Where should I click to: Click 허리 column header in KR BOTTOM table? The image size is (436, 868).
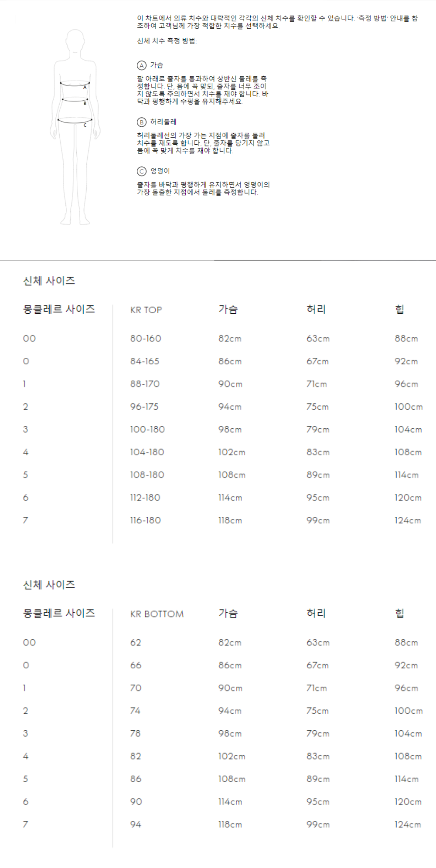tap(316, 614)
